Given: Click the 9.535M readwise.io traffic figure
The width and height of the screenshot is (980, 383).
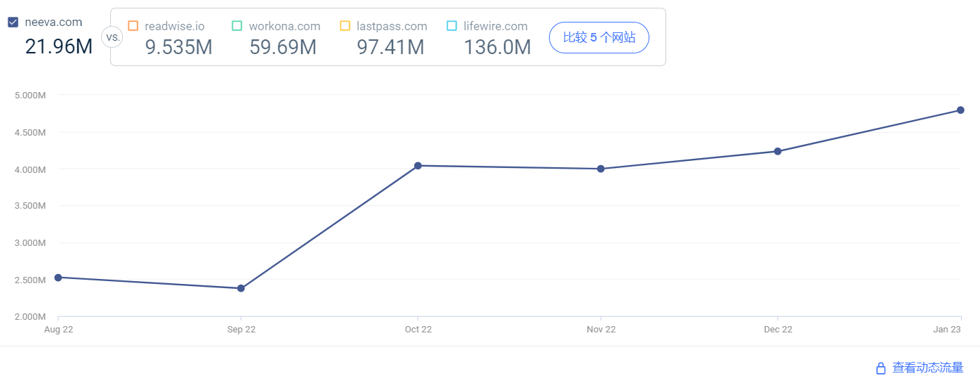Looking at the screenshot, I should pos(178,47).
